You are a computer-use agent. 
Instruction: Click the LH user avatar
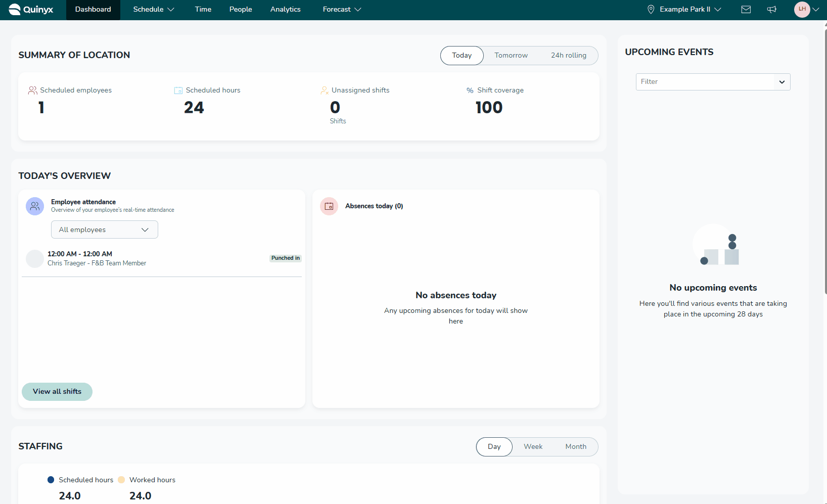click(802, 10)
